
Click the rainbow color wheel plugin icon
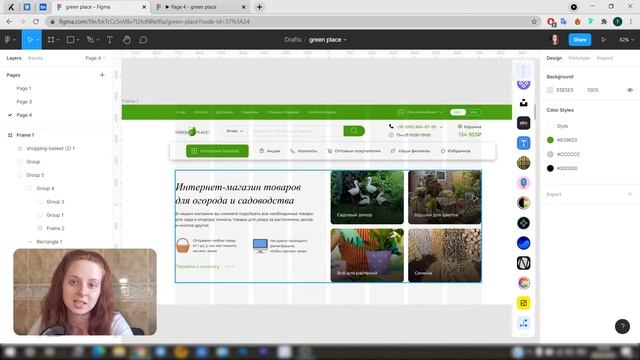tap(523, 283)
